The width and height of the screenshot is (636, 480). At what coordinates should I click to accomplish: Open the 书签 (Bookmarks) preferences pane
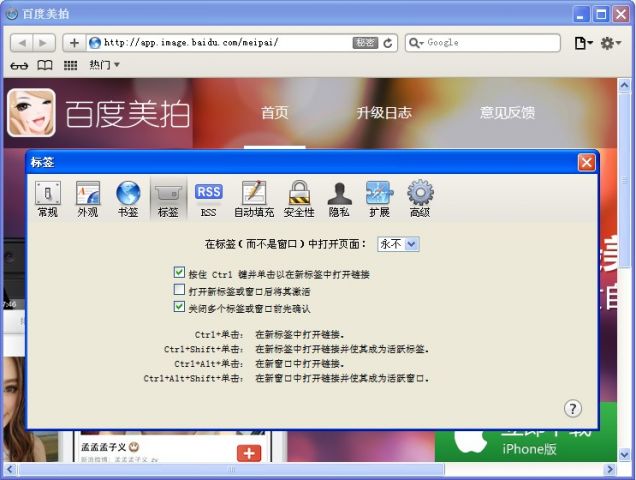pos(128,199)
